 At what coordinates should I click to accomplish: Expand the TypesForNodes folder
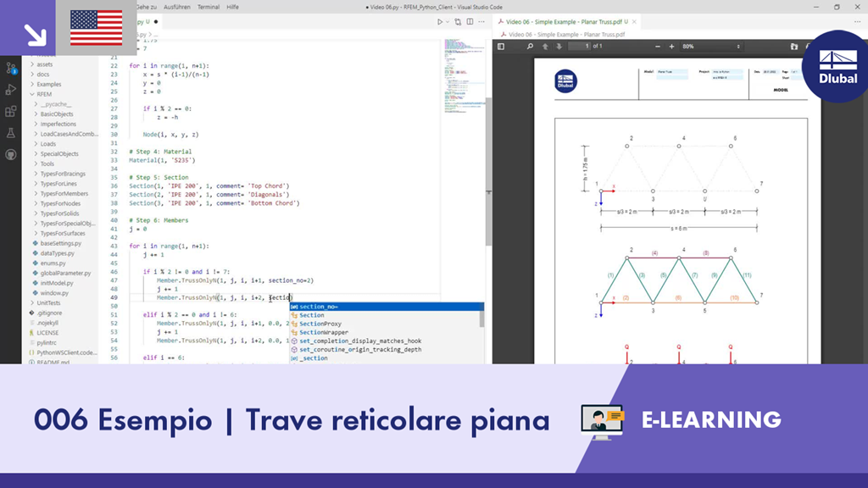(x=60, y=203)
